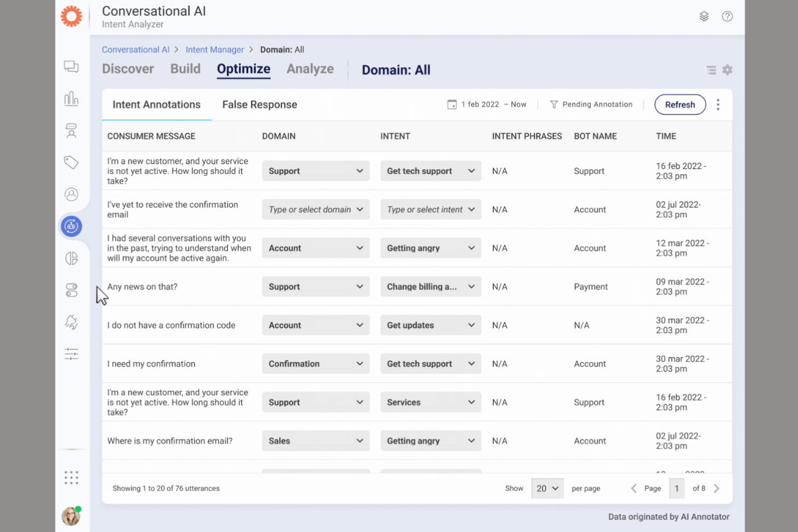This screenshot has width=798, height=532.
Task: Open the settings gear above the table
Action: [x=727, y=70]
